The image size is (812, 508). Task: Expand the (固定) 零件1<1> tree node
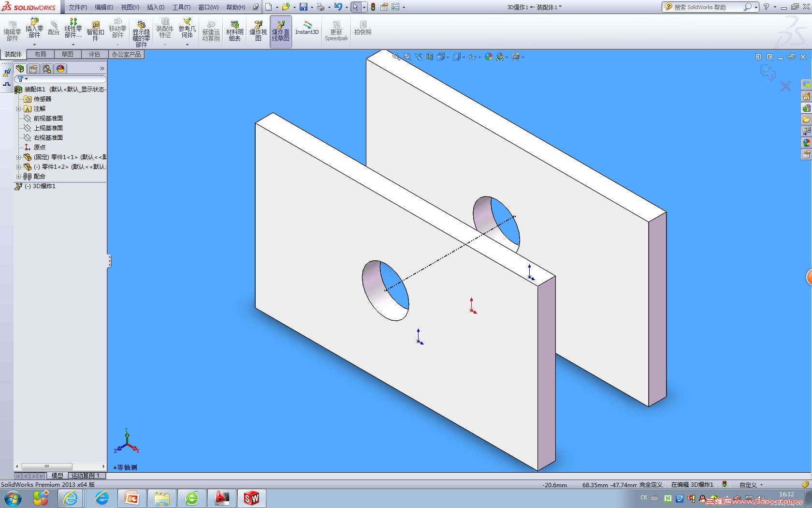19,157
